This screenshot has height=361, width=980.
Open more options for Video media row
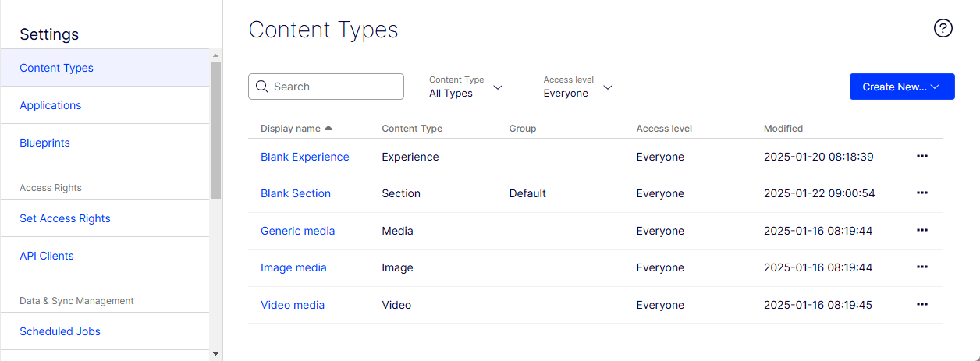(x=922, y=304)
